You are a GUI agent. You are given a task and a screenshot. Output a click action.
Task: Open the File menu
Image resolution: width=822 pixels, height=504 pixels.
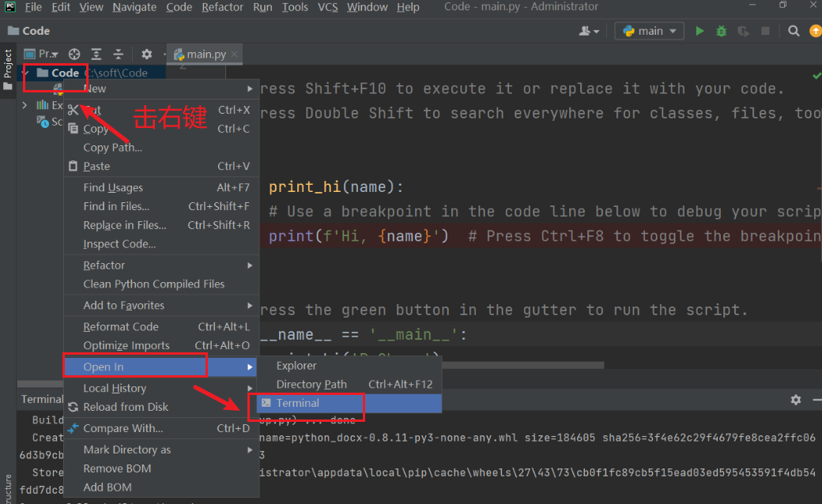[33, 7]
